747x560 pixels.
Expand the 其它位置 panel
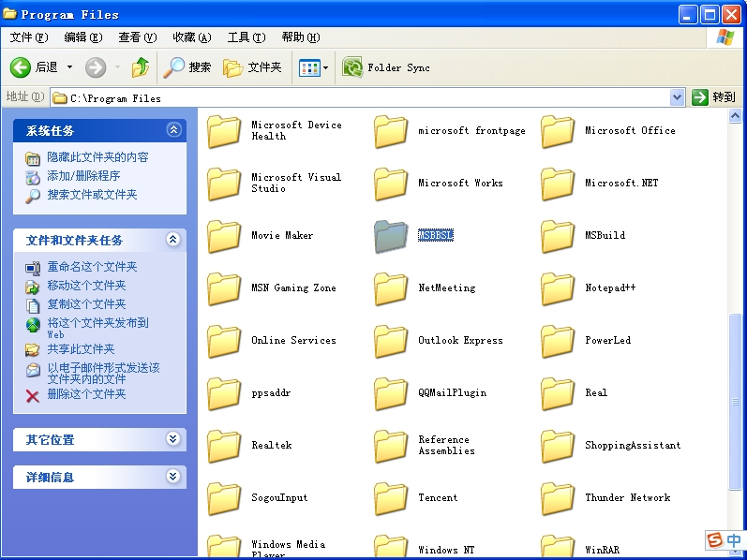[172, 439]
